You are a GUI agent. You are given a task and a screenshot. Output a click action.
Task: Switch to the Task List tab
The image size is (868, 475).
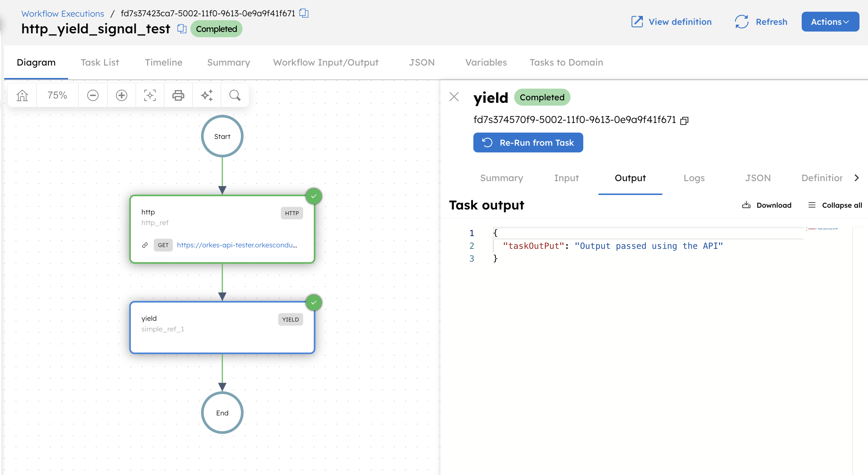point(100,62)
